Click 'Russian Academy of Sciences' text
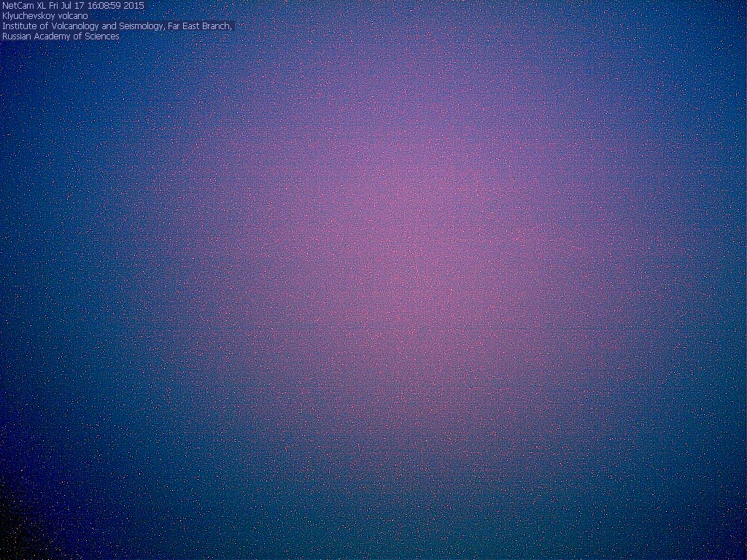747x560 pixels. 61,36
